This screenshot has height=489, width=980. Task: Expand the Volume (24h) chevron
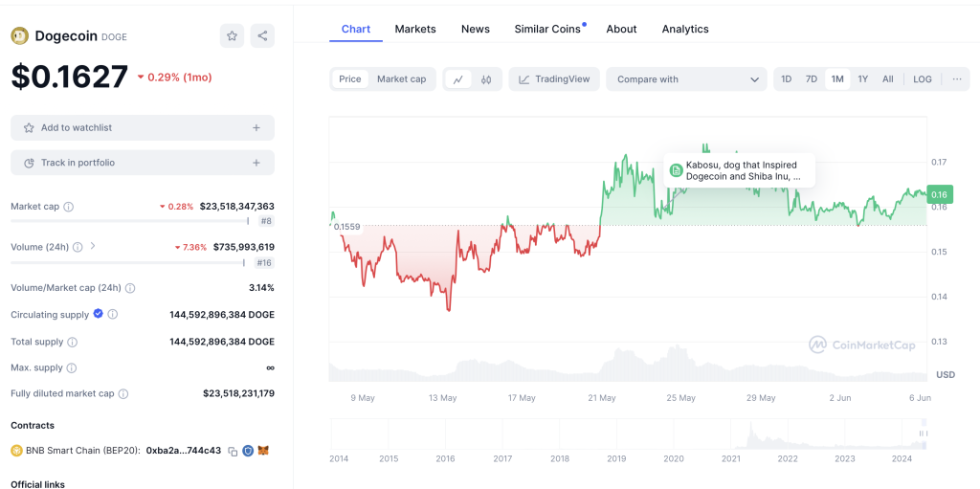93,246
